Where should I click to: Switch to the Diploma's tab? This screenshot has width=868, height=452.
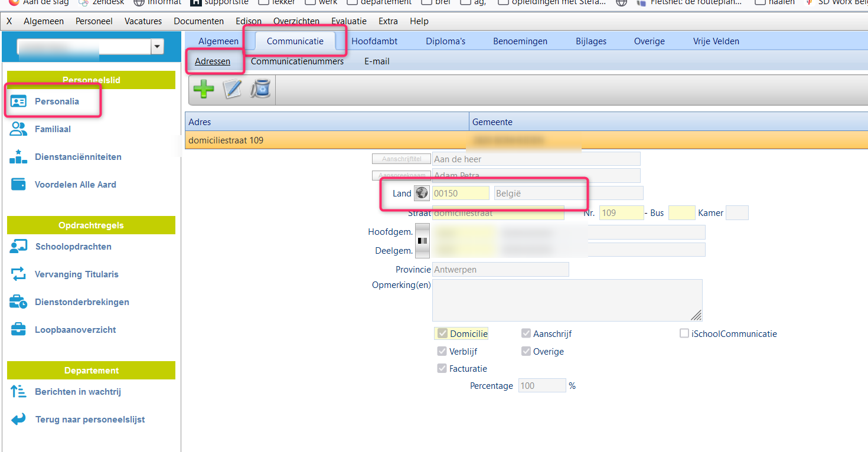coord(445,41)
